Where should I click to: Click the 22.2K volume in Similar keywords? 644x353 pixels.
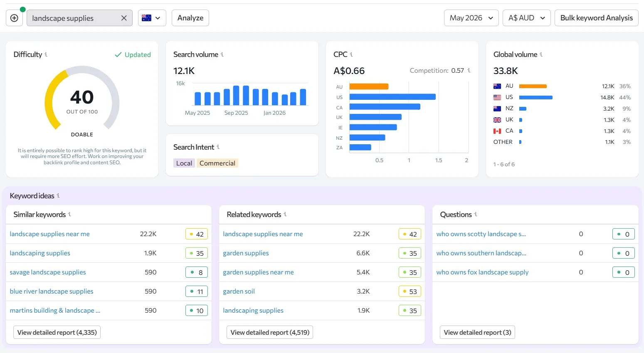148,234
